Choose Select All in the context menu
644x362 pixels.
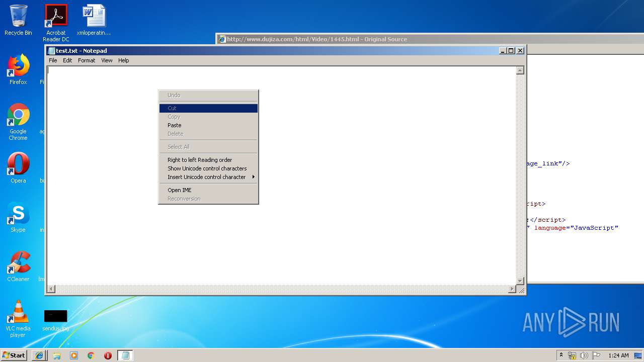(x=208, y=147)
